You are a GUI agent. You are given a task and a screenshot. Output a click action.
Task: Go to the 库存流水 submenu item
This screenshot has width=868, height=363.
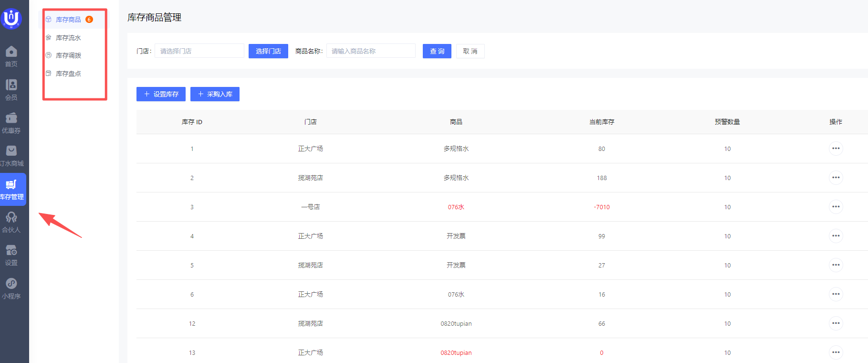tap(68, 38)
